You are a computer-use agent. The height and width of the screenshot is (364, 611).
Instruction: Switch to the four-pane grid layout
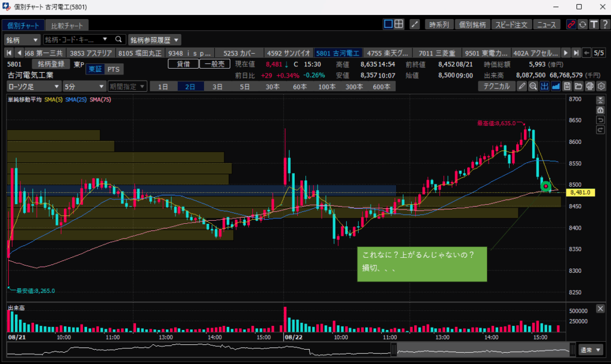pyautogui.click(x=399, y=24)
